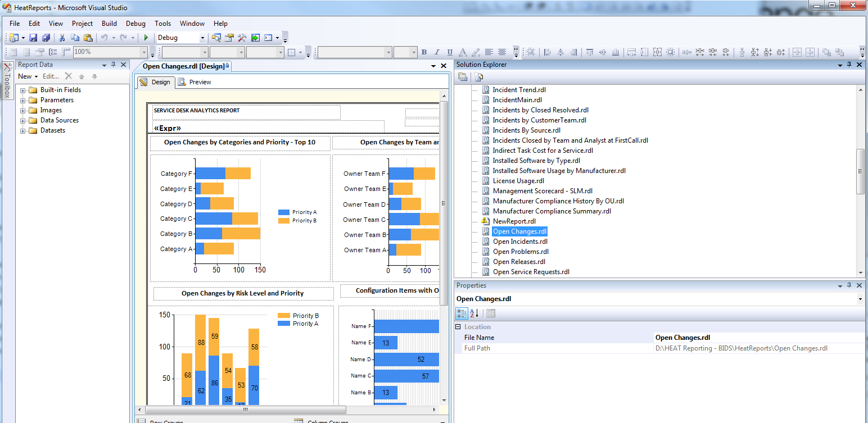
Task: Save all files with Save All icon
Action: pos(45,37)
